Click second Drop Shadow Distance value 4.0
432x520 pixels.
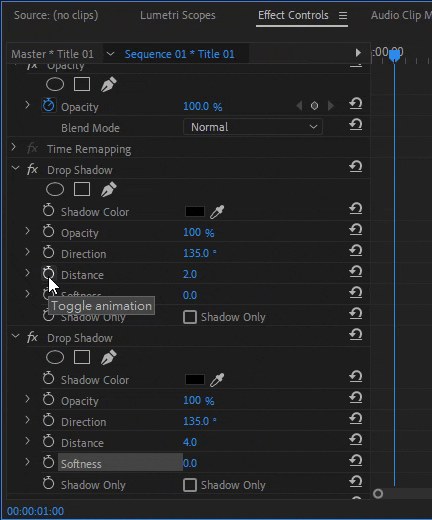[190, 442]
